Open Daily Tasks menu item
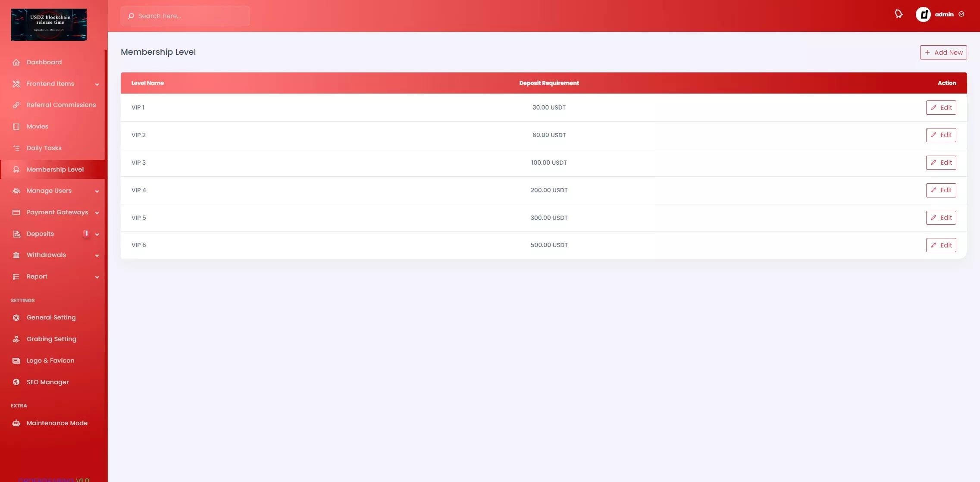This screenshot has height=482, width=980. pyautogui.click(x=44, y=148)
